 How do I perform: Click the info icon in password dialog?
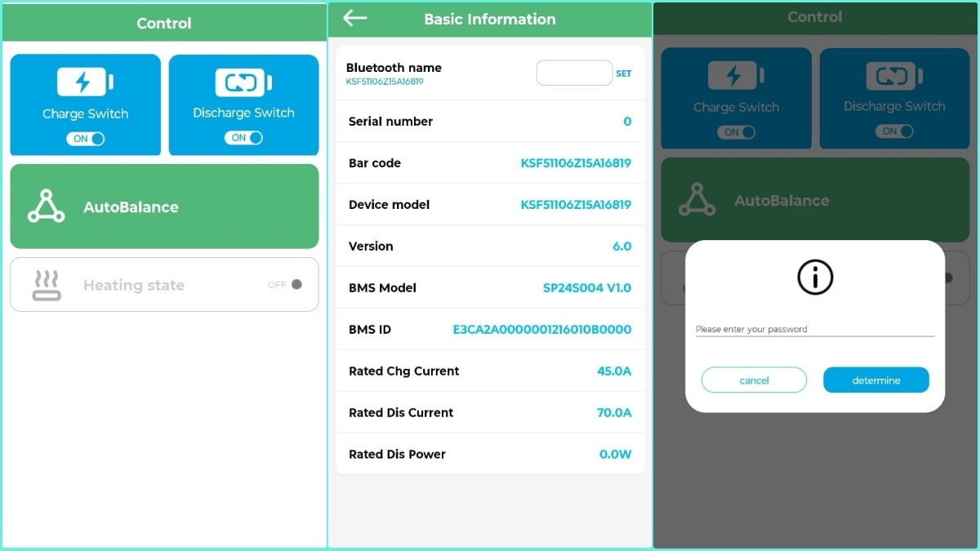[815, 278]
